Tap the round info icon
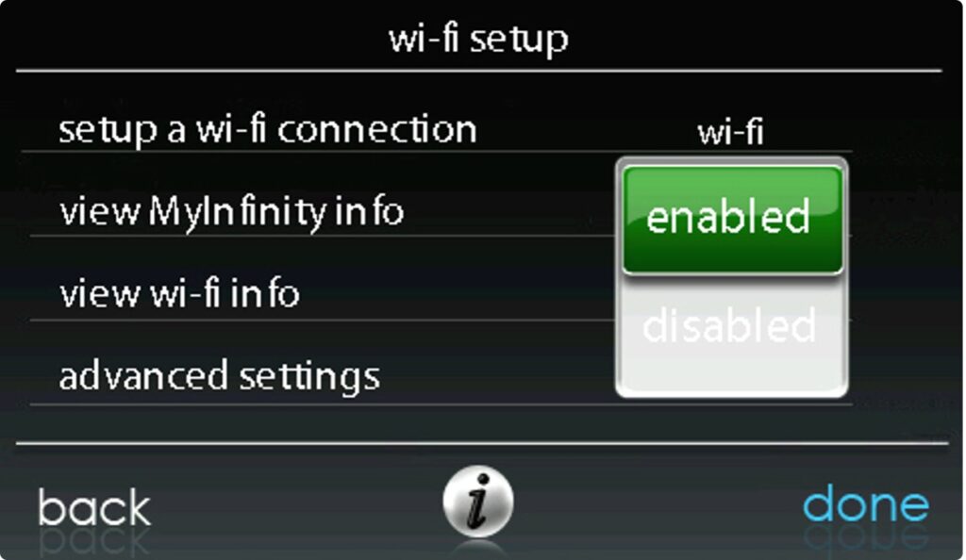Screen dimensions: 966x560 [478, 501]
